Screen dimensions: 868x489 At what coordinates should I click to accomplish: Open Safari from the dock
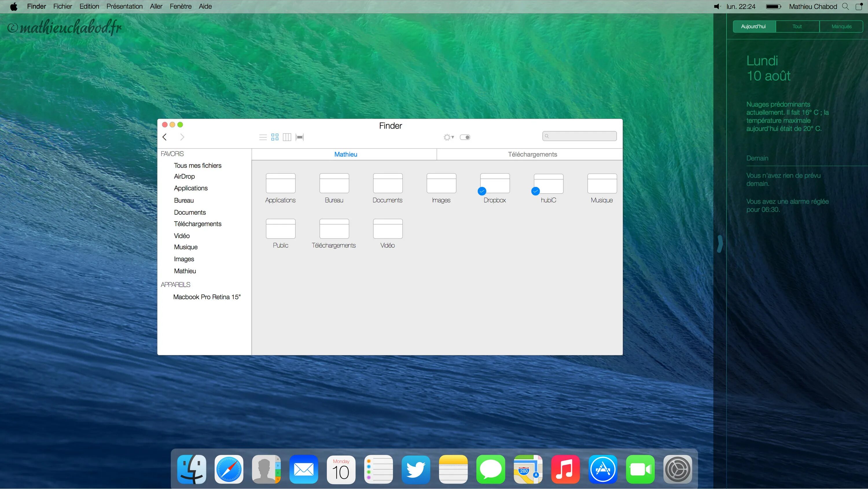click(229, 469)
